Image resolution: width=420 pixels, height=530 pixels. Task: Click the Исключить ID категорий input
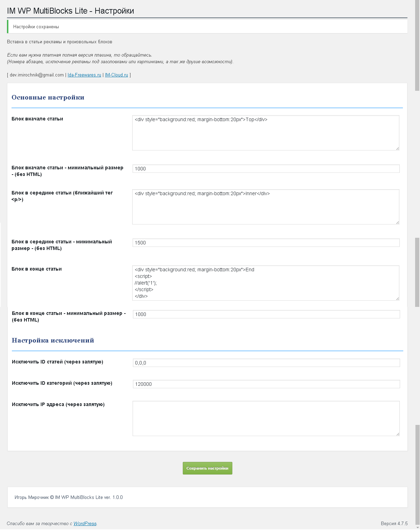(x=265, y=384)
